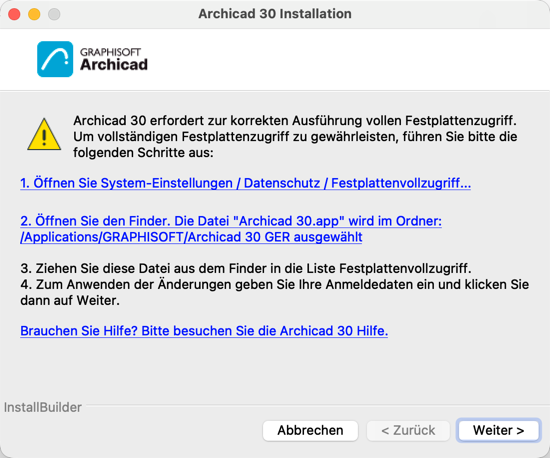Open the Finder link for Archicad 30.app

pyautogui.click(x=231, y=229)
